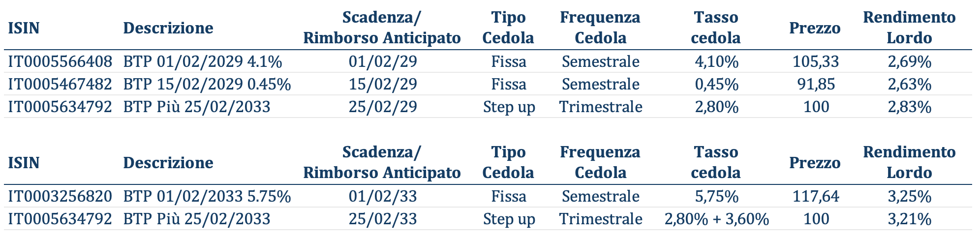Image resolution: width=980 pixels, height=240 pixels.
Task: Select the 5,75% coupon rate
Action: click(x=716, y=197)
